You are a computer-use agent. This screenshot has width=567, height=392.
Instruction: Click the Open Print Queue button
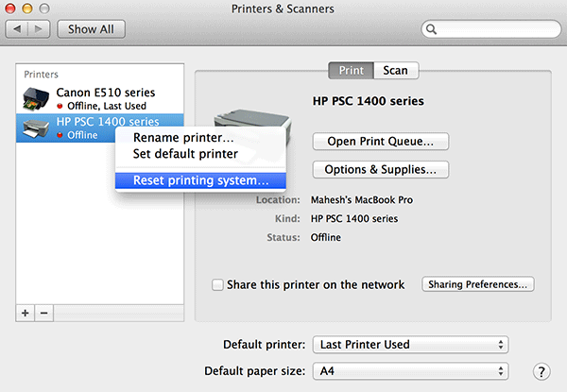click(x=380, y=142)
